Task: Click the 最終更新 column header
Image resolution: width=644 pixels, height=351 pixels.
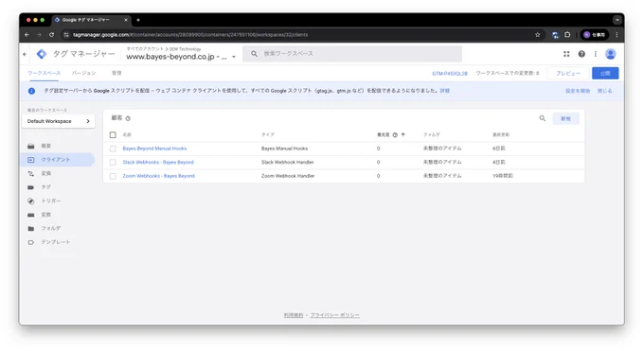Action: tap(501, 134)
